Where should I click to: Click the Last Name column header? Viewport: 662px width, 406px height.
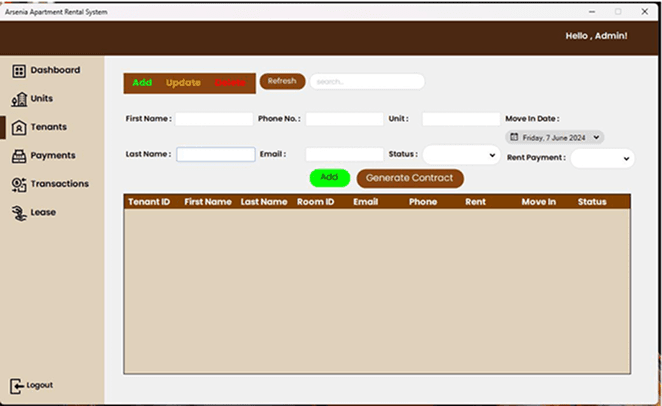[x=264, y=202]
